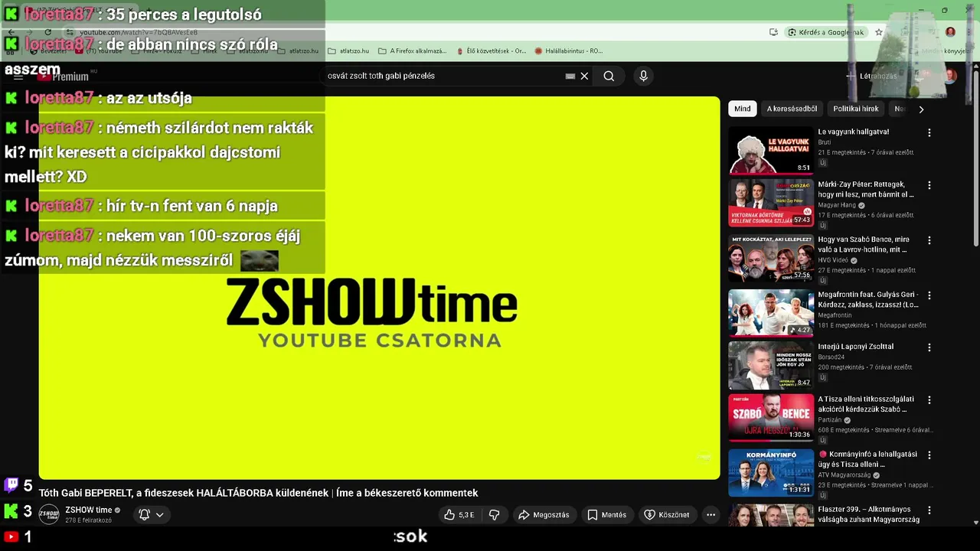Click the YouTube Premium logo
The width and height of the screenshot is (980, 551).
[x=62, y=77]
